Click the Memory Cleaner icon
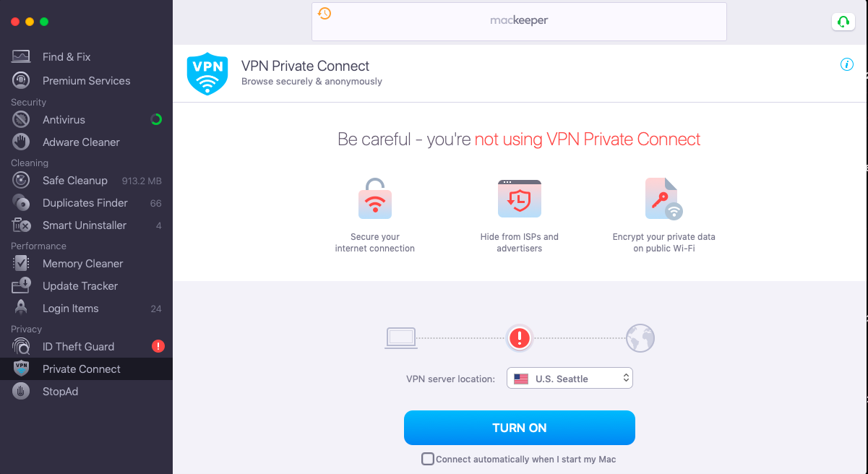The image size is (868, 474). pyautogui.click(x=21, y=263)
